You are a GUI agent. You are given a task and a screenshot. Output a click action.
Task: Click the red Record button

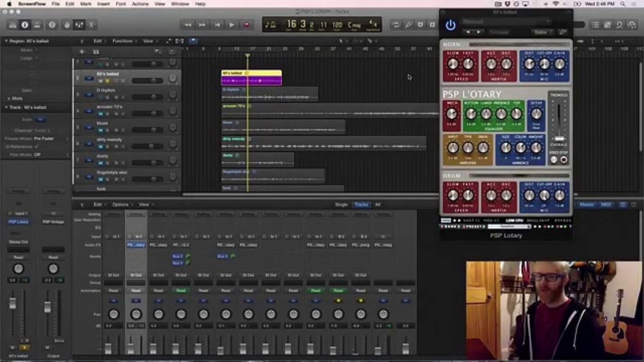[247, 25]
